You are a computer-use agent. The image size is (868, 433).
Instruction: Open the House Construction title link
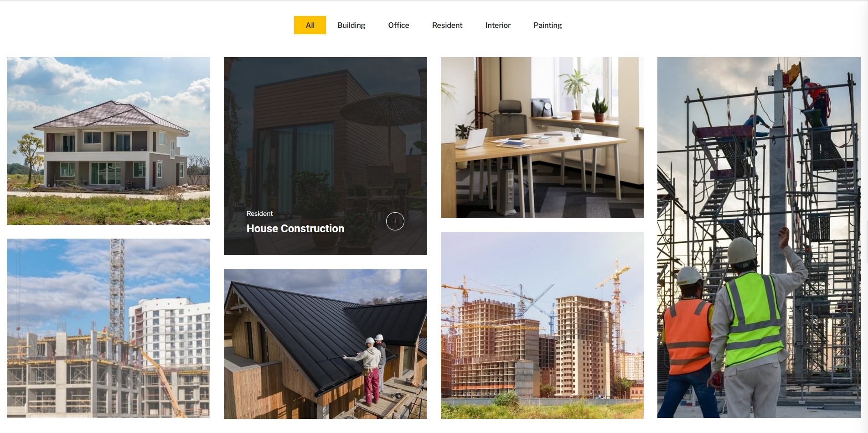tap(295, 229)
